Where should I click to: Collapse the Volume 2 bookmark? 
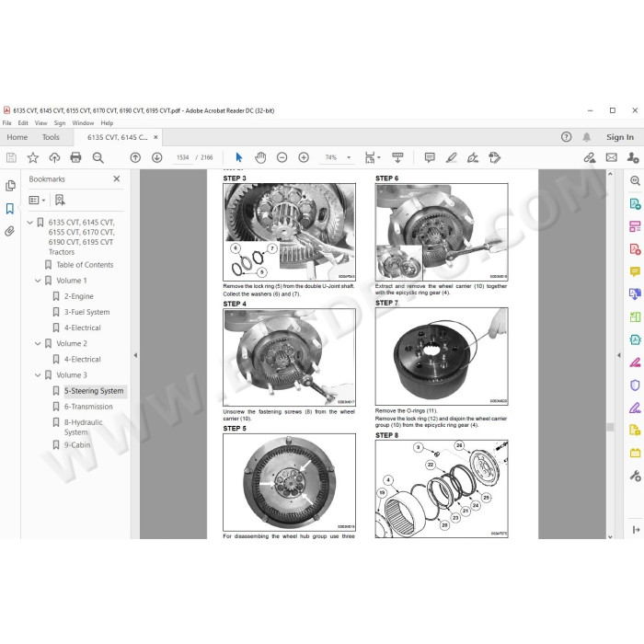tap(38, 344)
